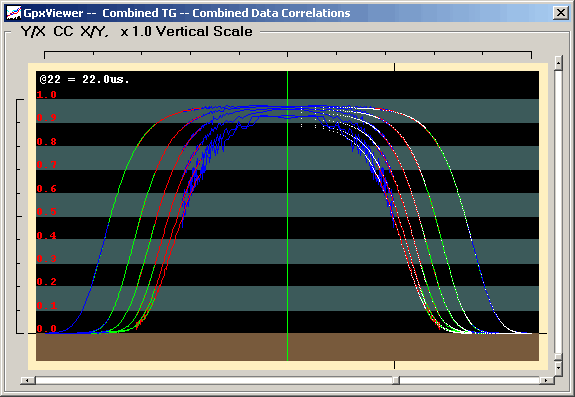Click the 0.0 label on vertical axis

pyautogui.click(x=47, y=328)
